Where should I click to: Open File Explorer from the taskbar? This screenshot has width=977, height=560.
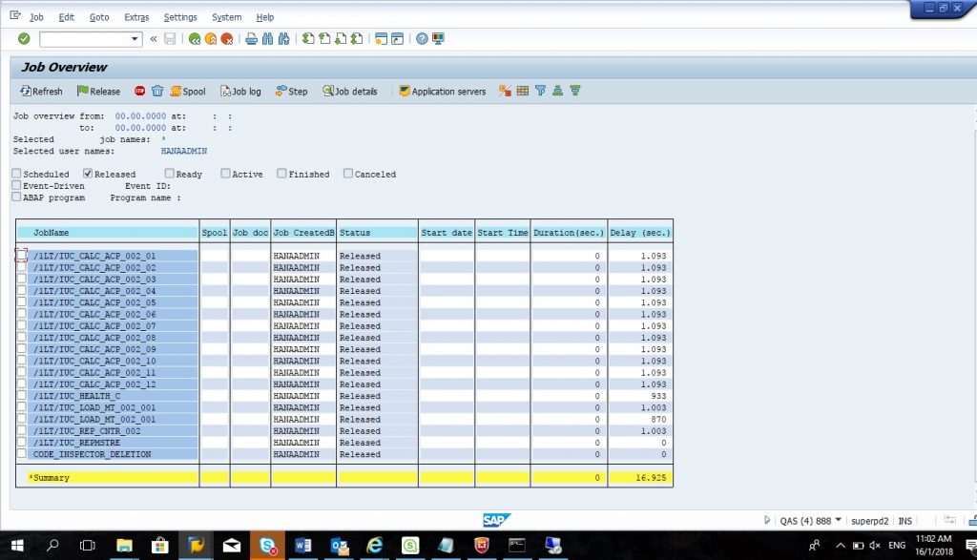124,546
